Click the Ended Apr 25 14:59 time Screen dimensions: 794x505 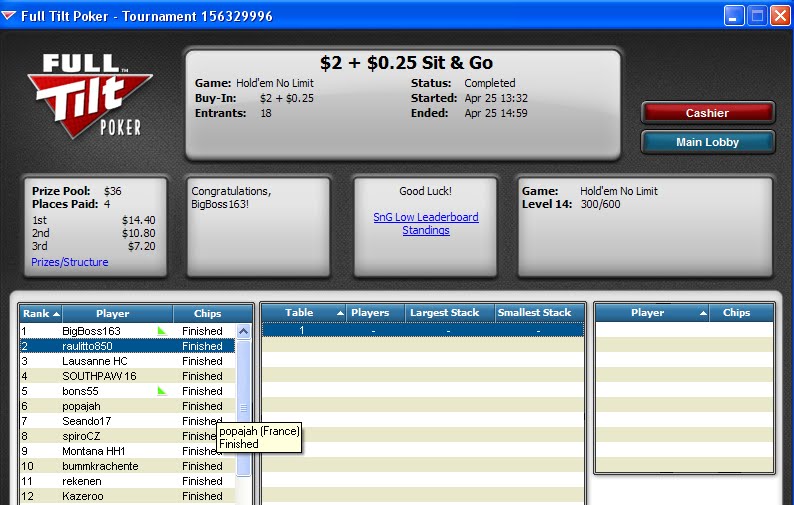coord(496,113)
